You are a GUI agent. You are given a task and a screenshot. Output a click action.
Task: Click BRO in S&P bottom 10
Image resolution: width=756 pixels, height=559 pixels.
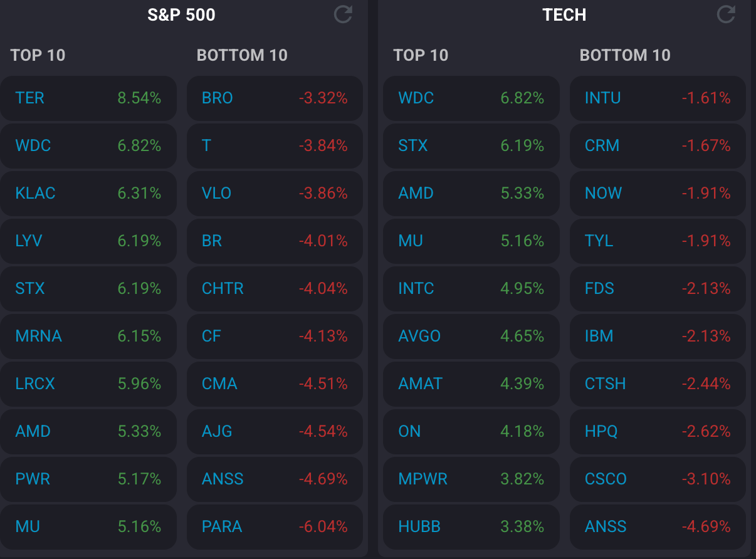[x=218, y=98]
